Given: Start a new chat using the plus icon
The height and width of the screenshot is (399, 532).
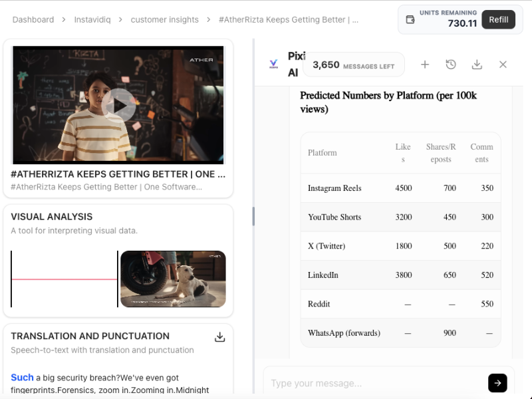Looking at the screenshot, I should pyautogui.click(x=425, y=65).
